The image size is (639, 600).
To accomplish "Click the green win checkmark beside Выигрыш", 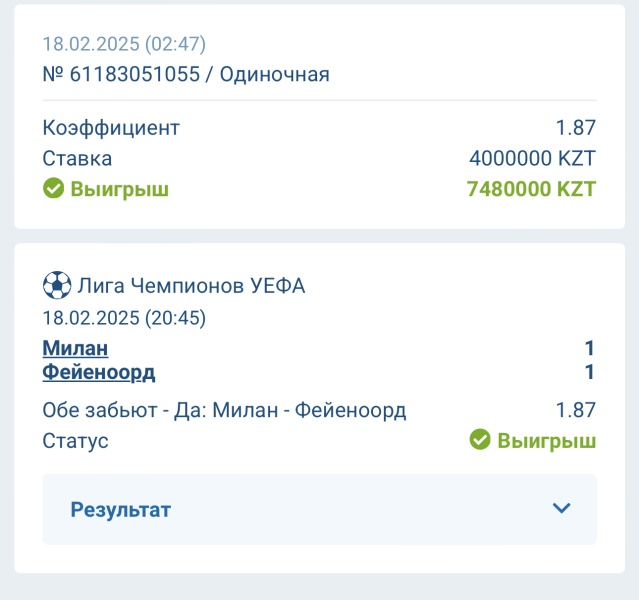I will [53, 188].
